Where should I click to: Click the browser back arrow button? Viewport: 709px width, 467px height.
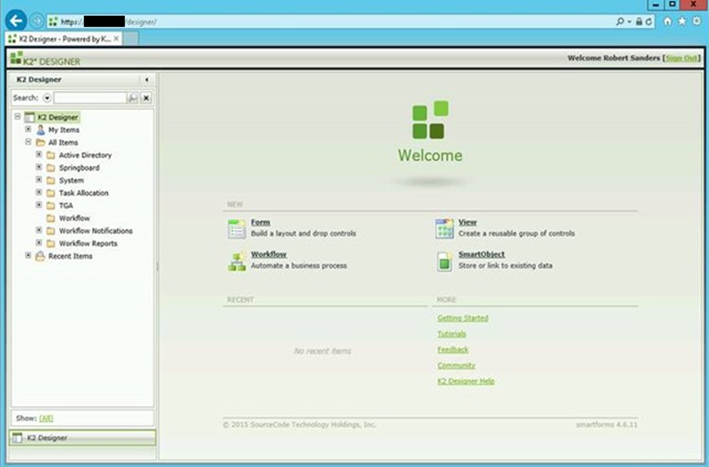click(15, 20)
